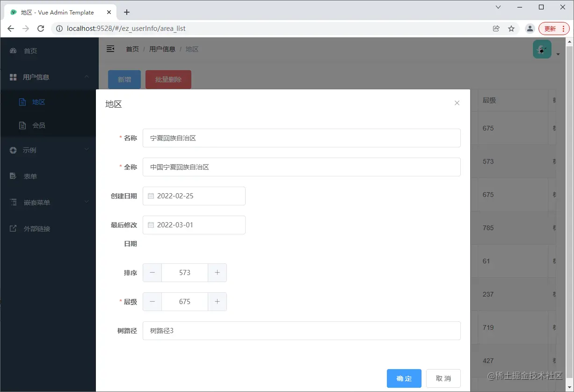The image size is (574, 392).
Task: Click the share page icon
Action: [496, 29]
